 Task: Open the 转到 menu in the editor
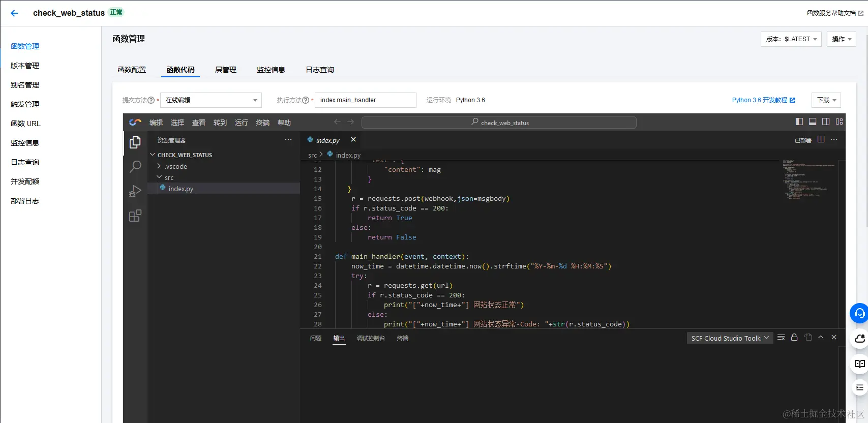coord(220,123)
